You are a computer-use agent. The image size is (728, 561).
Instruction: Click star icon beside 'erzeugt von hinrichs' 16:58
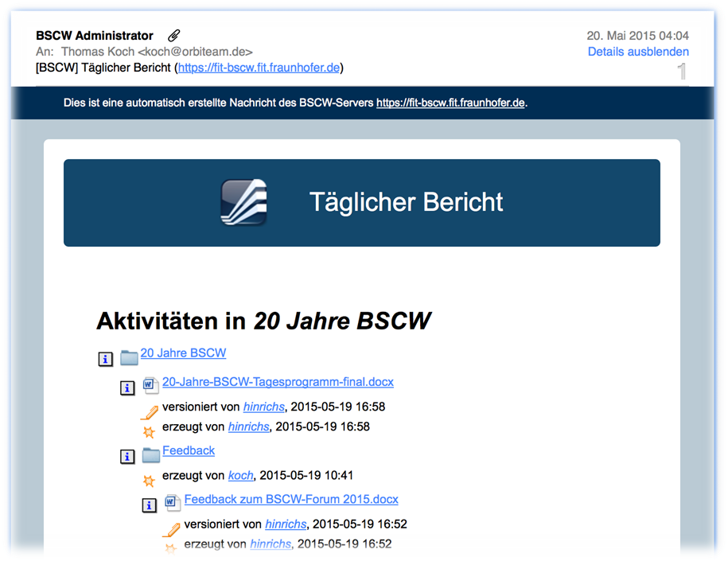(149, 432)
